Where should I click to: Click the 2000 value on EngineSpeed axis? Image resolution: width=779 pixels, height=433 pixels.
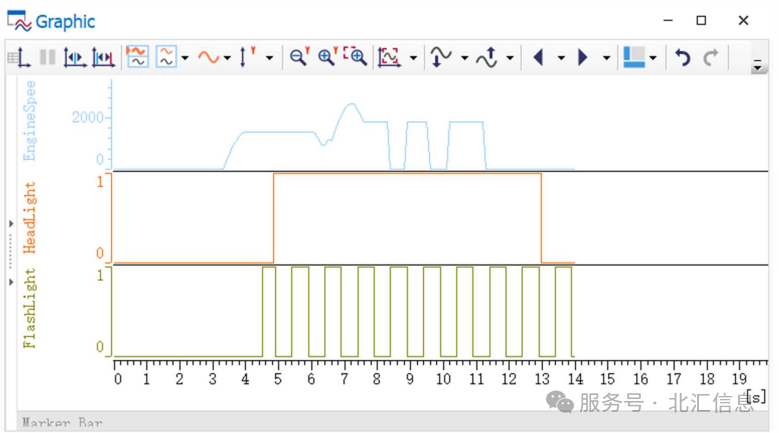pos(87,117)
